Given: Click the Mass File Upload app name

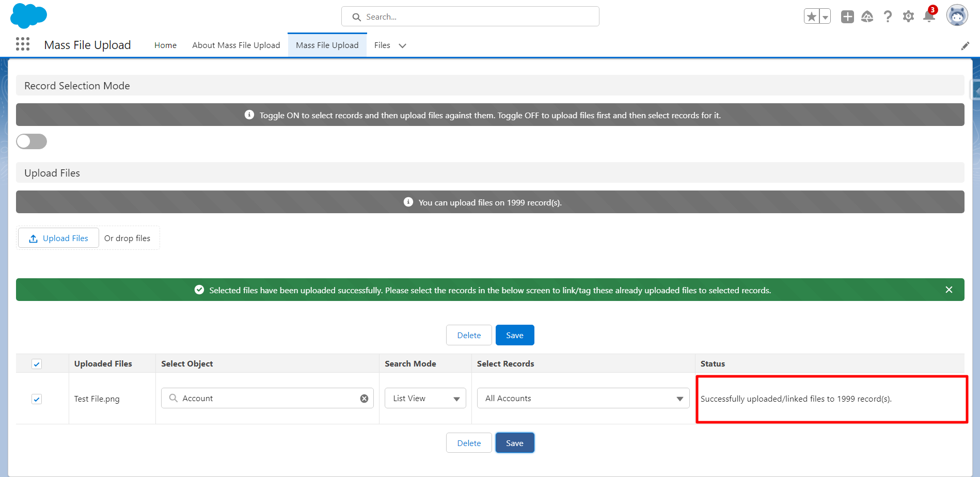Looking at the screenshot, I should coord(88,45).
